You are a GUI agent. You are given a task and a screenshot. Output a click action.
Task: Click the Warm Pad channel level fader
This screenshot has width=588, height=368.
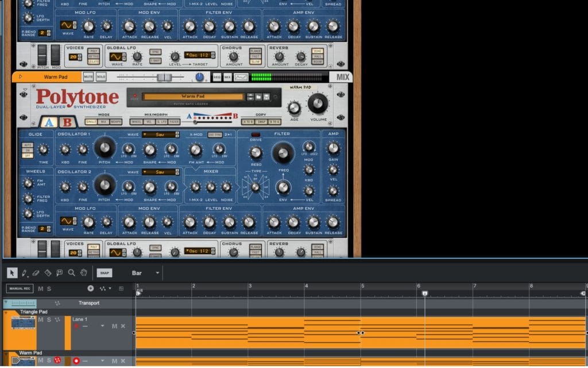coord(164,77)
